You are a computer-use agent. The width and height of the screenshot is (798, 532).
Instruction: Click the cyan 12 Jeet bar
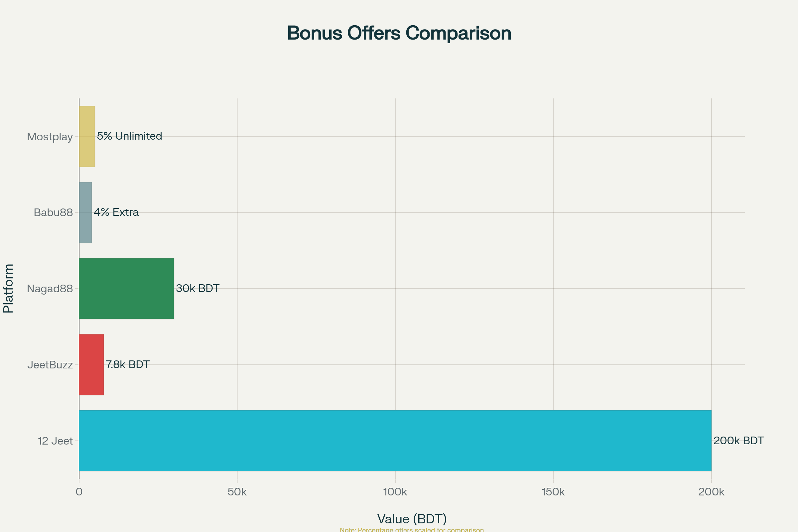coord(395,440)
